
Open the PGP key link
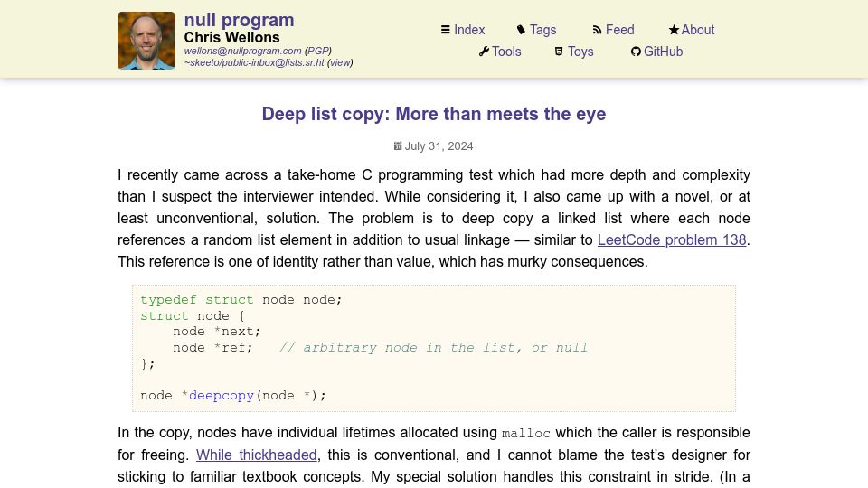point(317,51)
